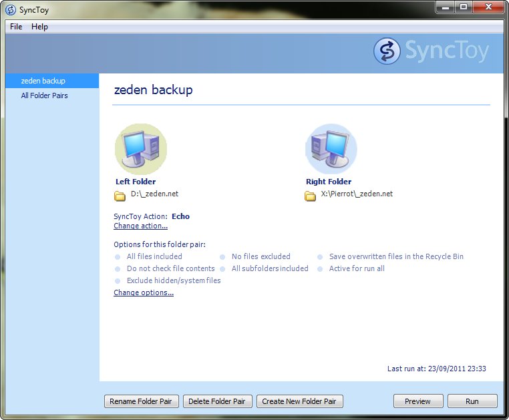Click the left folder path D:\_zeden.net

[154, 194]
